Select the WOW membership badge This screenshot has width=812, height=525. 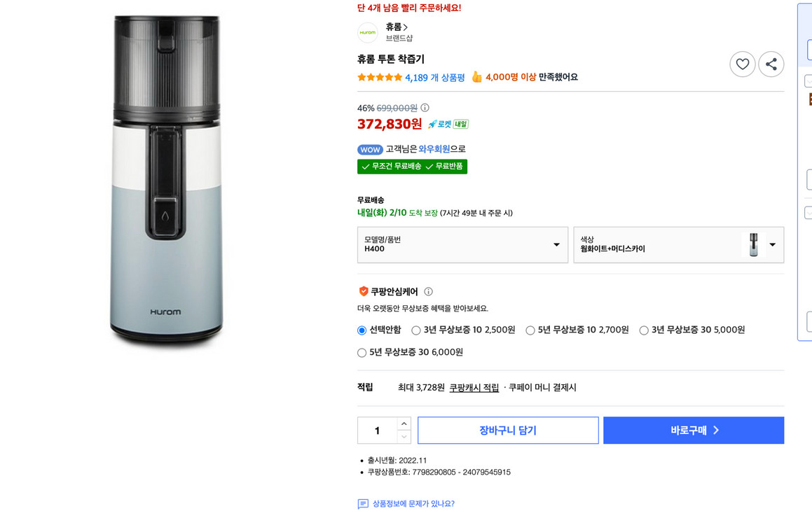click(370, 149)
